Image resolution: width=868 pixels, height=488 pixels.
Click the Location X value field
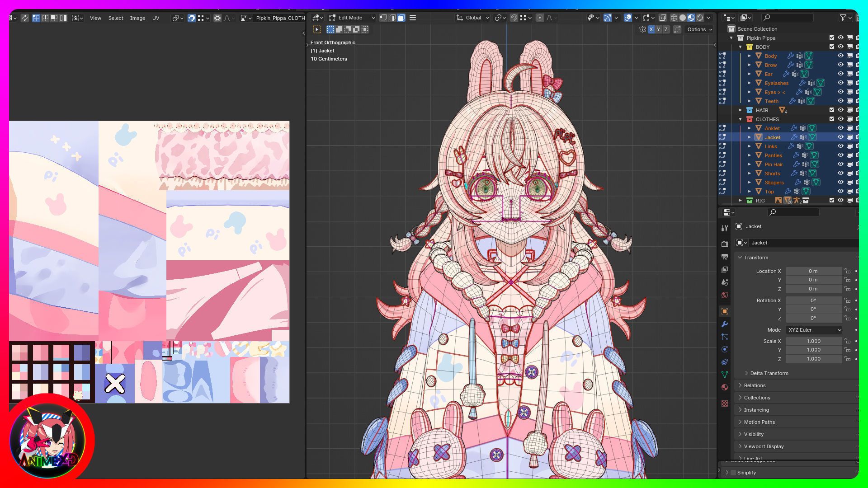[x=813, y=271]
